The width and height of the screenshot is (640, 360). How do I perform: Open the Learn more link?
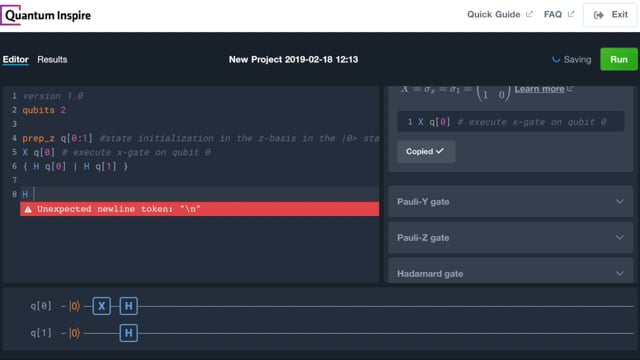click(x=539, y=89)
